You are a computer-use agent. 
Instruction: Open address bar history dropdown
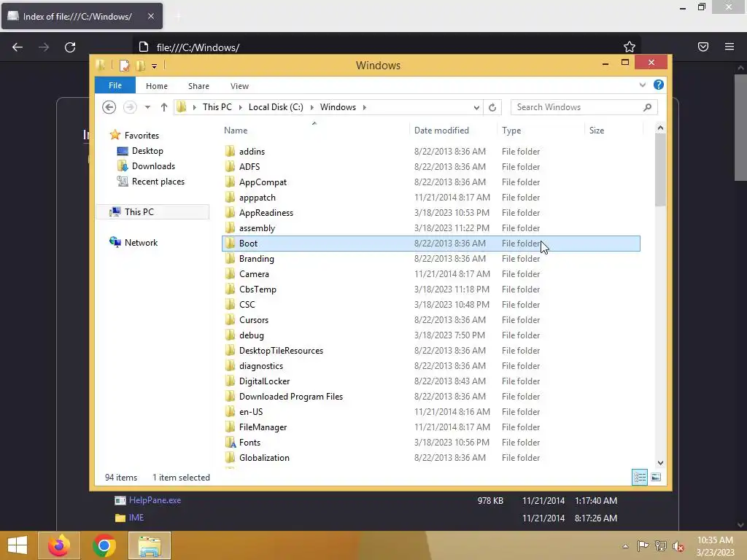coord(476,108)
